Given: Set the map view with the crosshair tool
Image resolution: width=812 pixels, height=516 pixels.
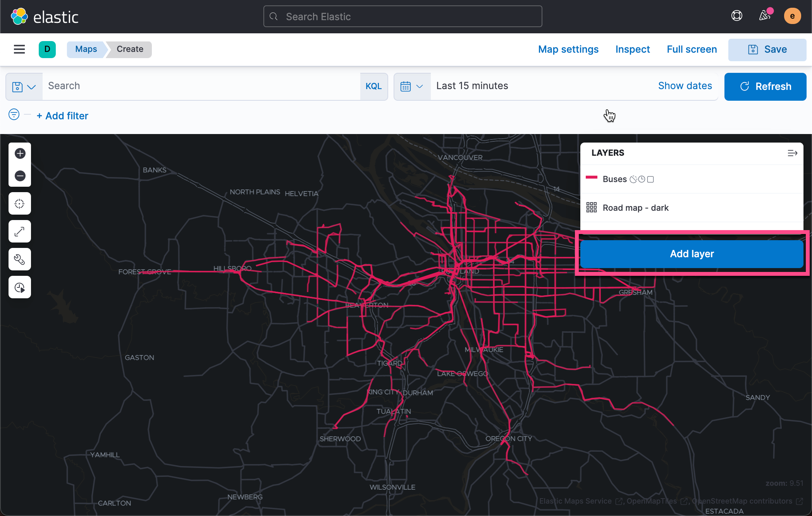Looking at the screenshot, I should 19,203.
